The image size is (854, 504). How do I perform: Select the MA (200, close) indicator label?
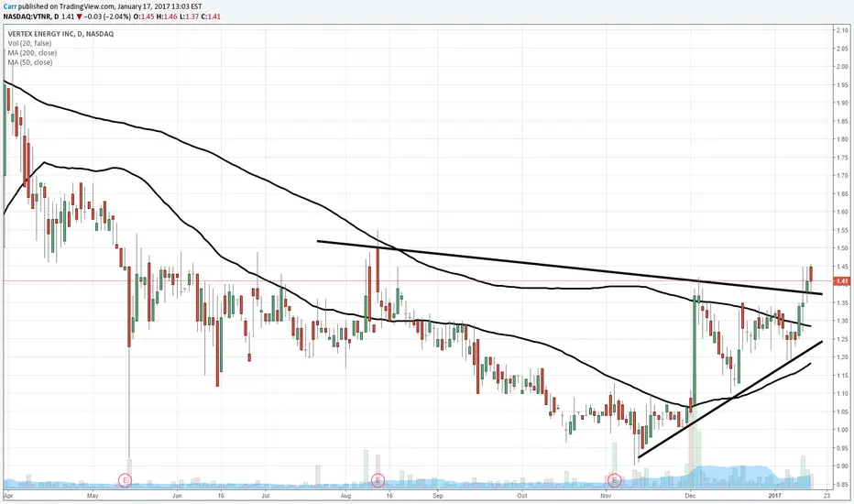[x=32, y=53]
